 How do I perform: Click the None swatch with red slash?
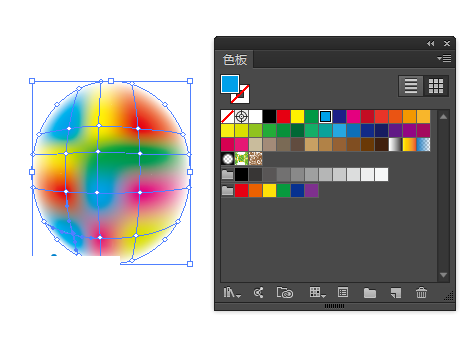227,117
